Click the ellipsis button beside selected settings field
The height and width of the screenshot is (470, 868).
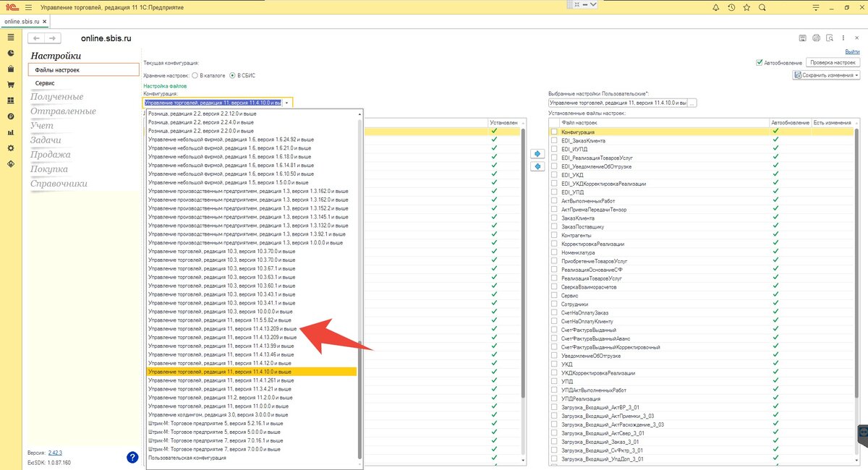tap(692, 103)
